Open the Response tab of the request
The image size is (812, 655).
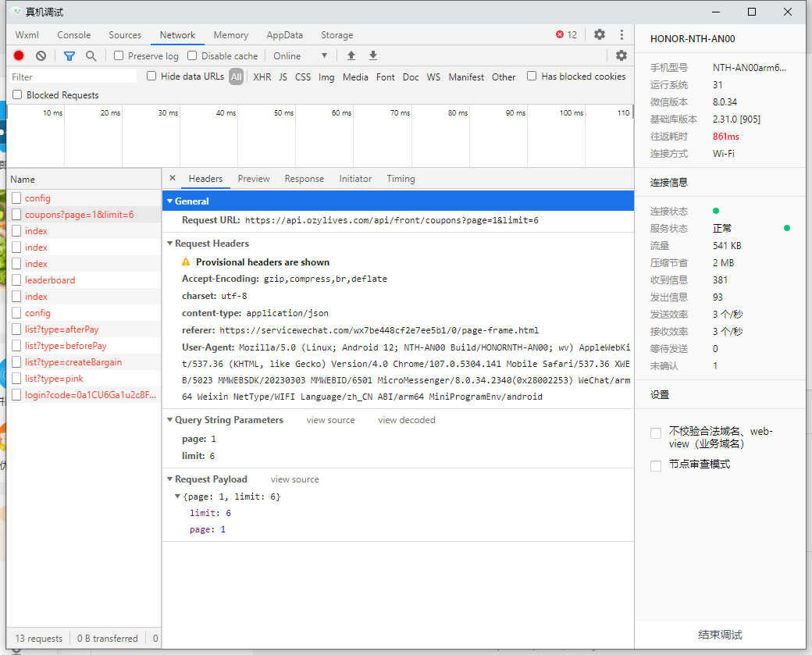(x=304, y=178)
